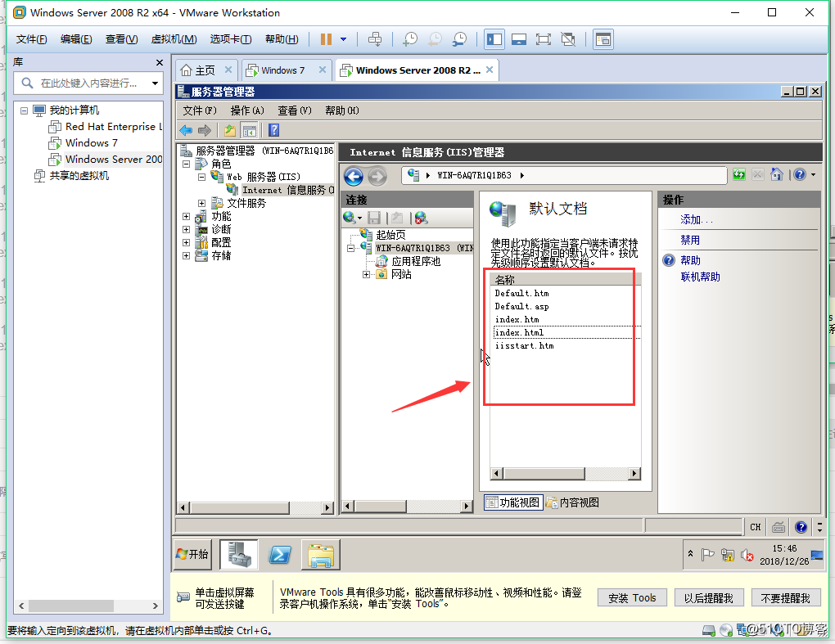Expand the 网站 node in connections

pyautogui.click(x=367, y=275)
